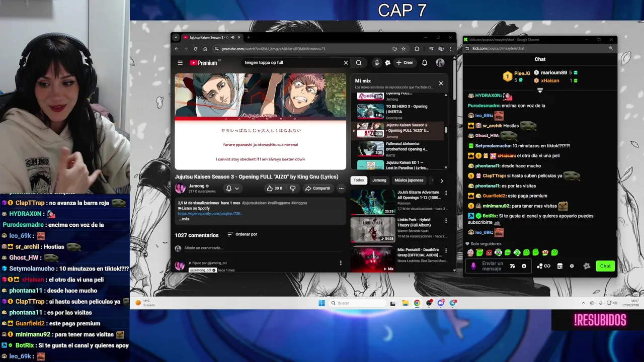
Task: Close the Jujutsu Kaisen browser tab
Action: coord(239,37)
